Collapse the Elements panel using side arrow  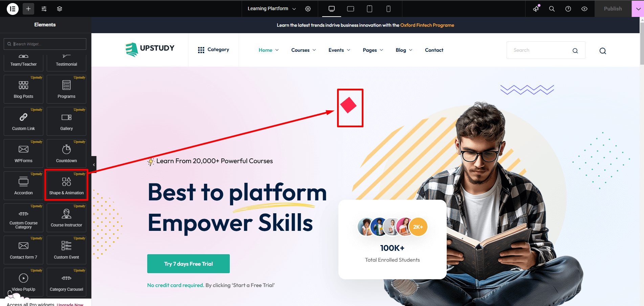(94, 165)
